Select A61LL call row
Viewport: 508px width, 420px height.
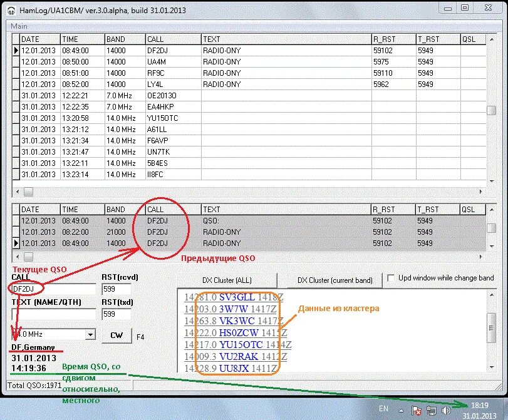pyautogui.click(x=157, y=130)
